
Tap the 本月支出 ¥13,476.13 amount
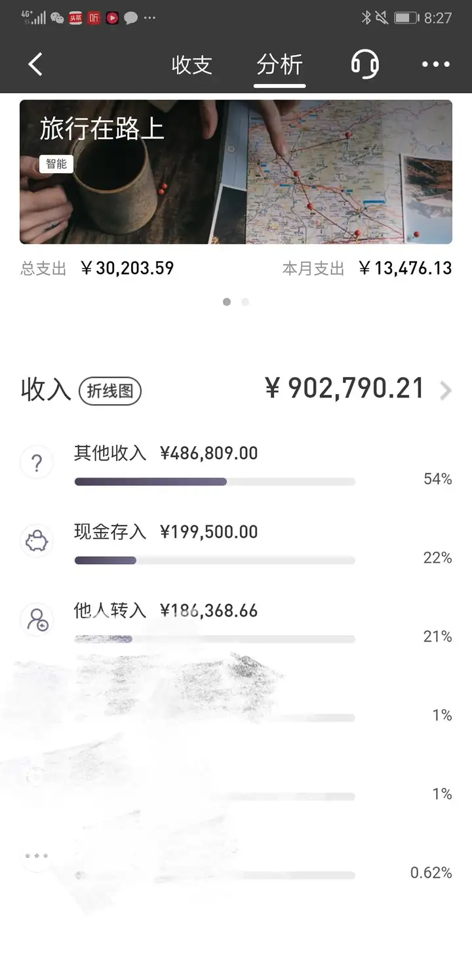(406, 268)
